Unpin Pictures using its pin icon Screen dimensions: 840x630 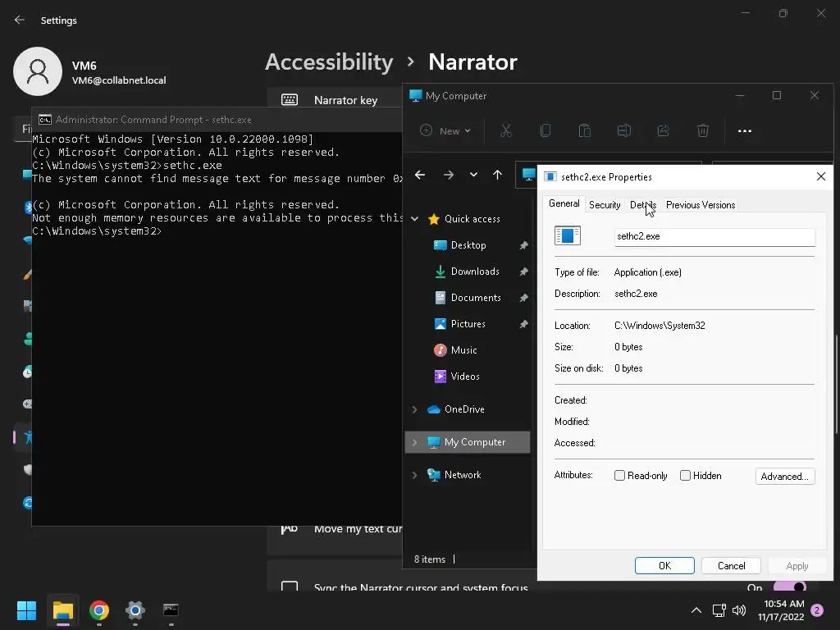click(x=523, y=324)
